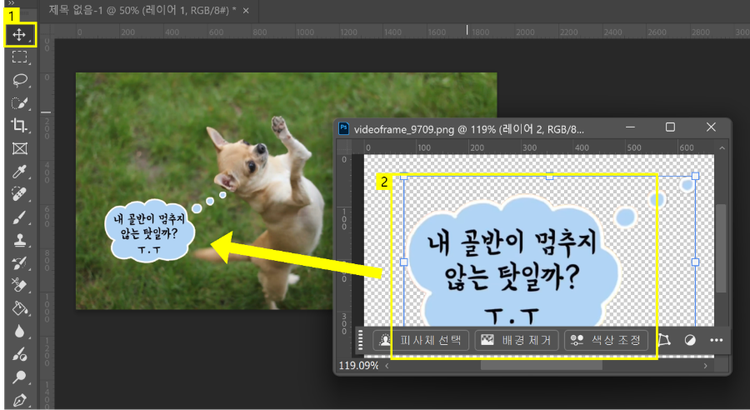This screenshot has height=410, width=750.
Task: Click the vertical scrollbar in videoframe window
Action: click(x=722, y=248)
